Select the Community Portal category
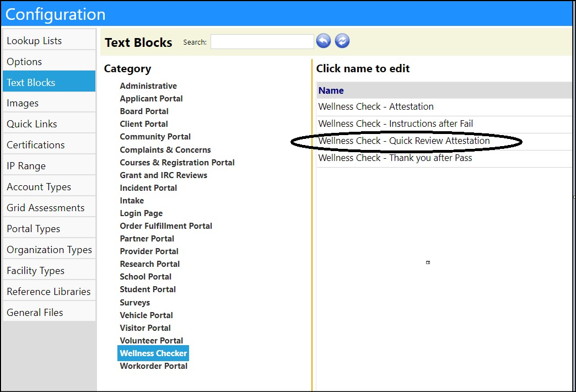This screenshot has height=392, width=576. [155, 136]
